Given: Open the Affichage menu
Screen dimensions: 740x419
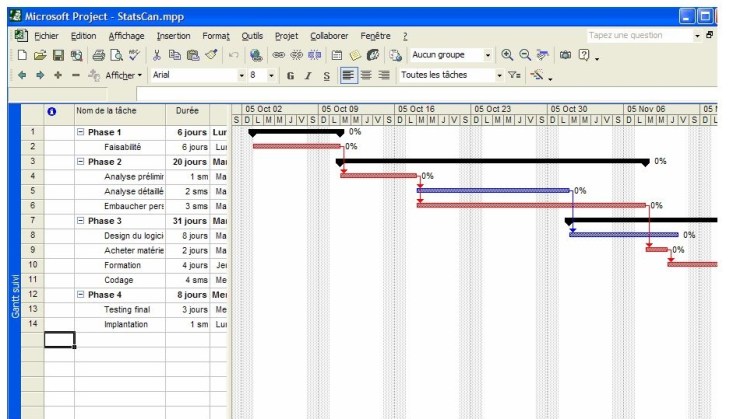Looking at the screenshot, I should click(x=126, y=36).
